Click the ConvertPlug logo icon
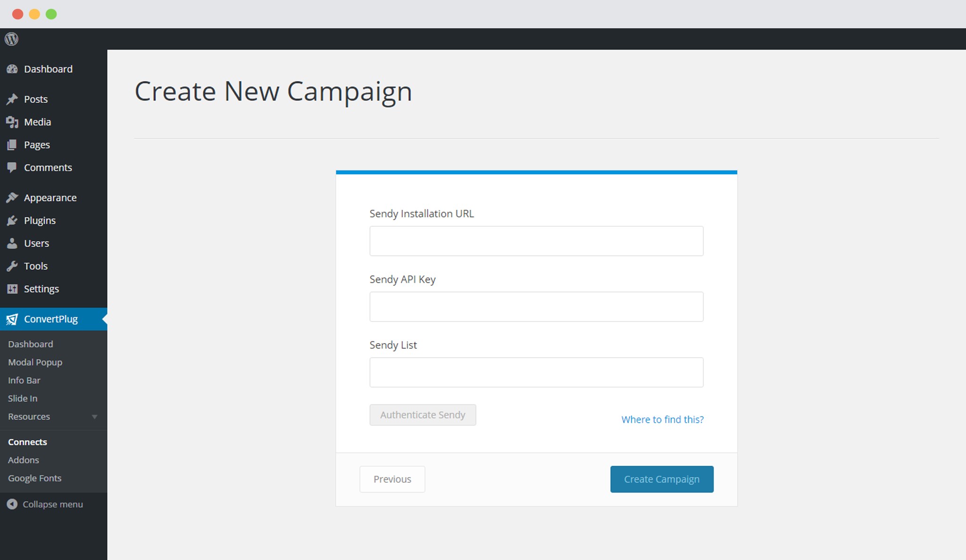 12,319
